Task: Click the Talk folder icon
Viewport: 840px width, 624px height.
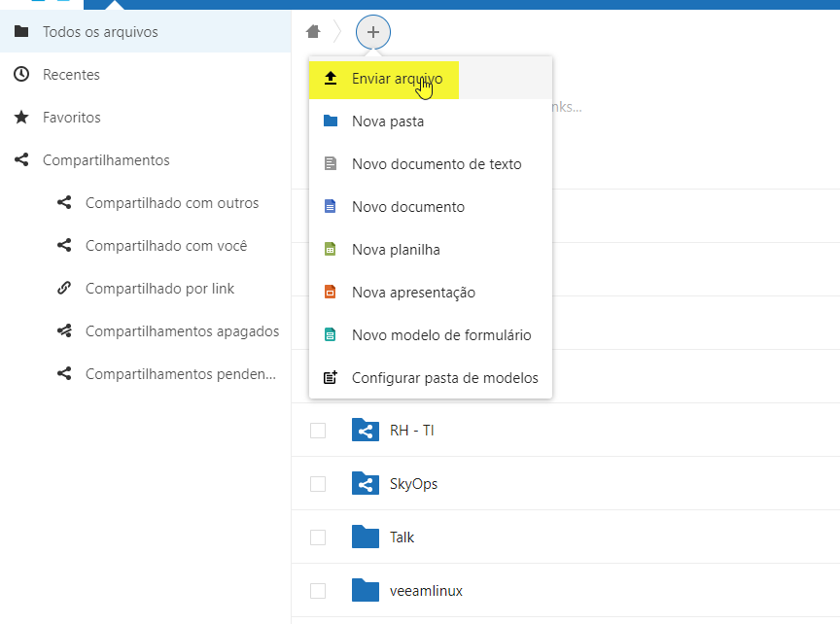Action: point(366,537)
